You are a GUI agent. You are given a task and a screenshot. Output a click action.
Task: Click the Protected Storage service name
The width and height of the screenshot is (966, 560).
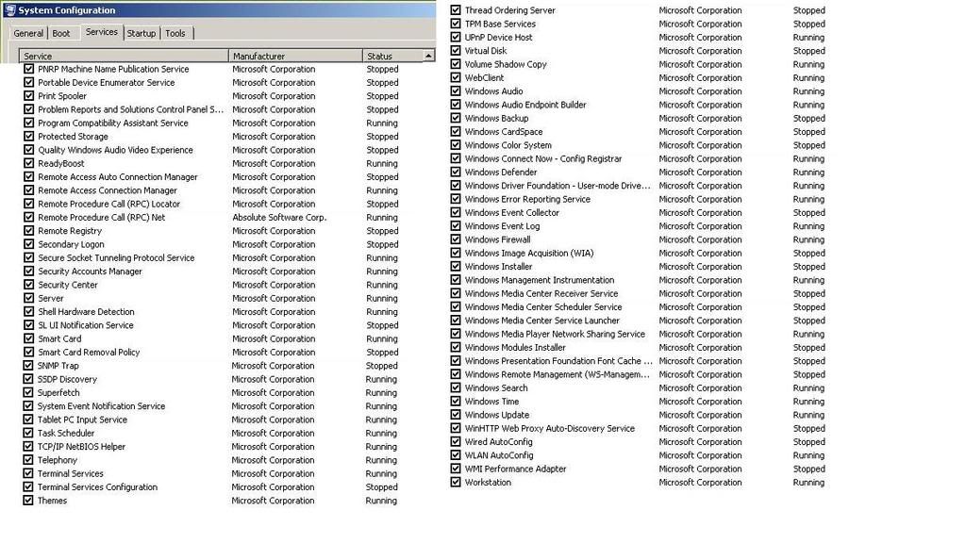tap(73, 137)
